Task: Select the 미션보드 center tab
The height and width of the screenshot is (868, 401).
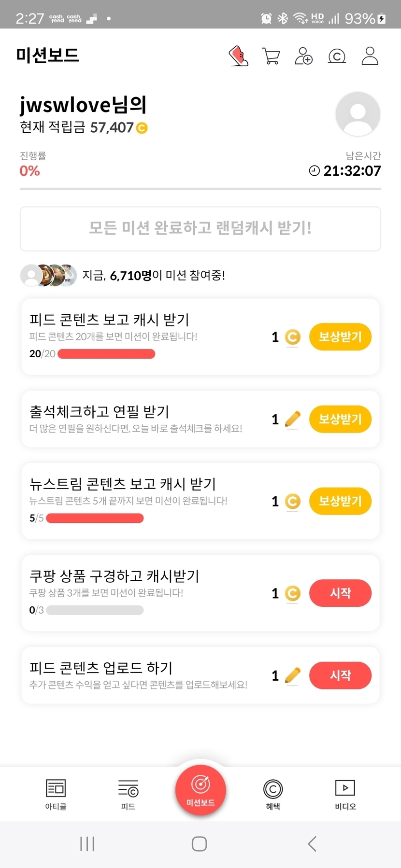Action: (x=200, y=790)
